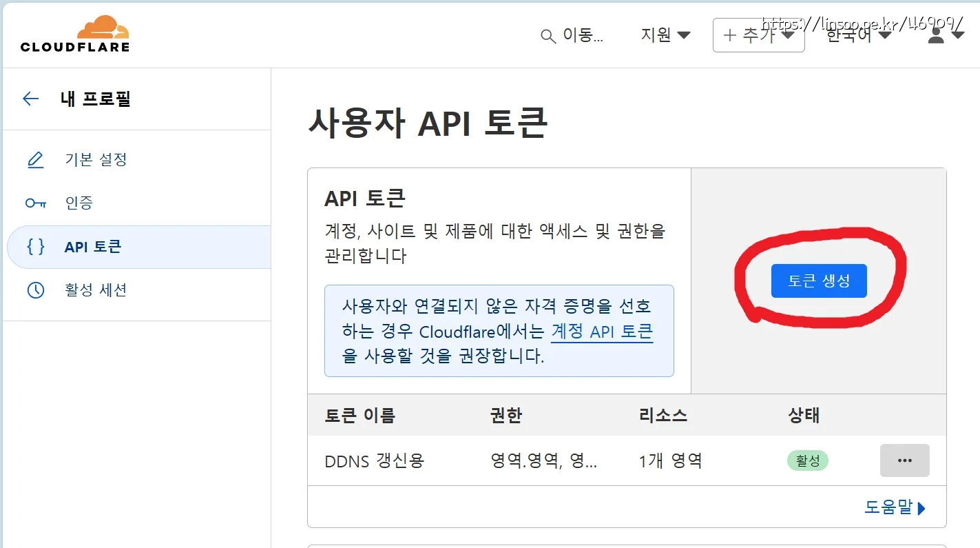The height and width of the screenshot is (548, 980).
Task: Click the 상태 column header
Action: (x=804, y=416)
